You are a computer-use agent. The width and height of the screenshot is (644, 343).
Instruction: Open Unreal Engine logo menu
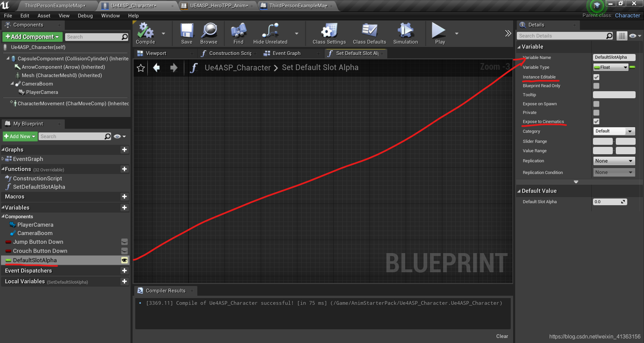click(x=5, y=5)
